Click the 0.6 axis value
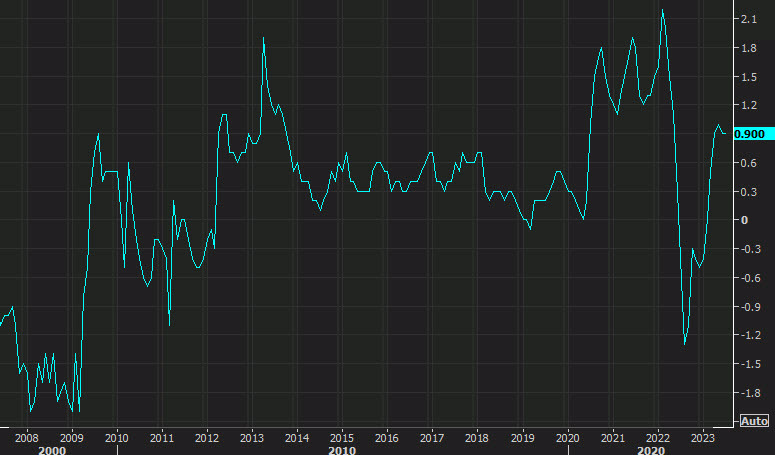 tap(749, 163)
